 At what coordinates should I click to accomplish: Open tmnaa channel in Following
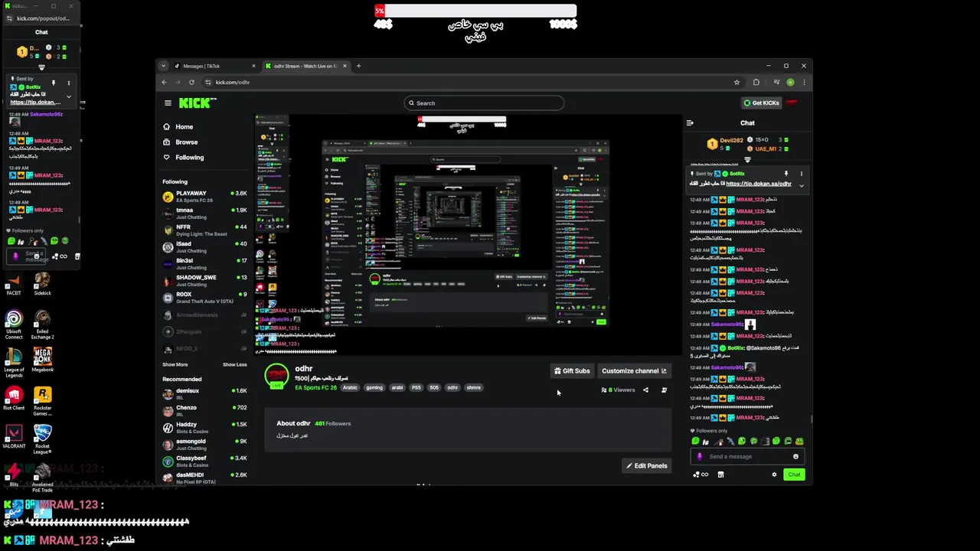[204, 214]
